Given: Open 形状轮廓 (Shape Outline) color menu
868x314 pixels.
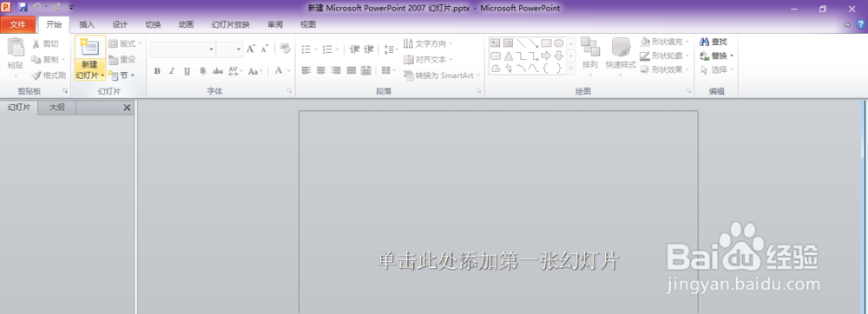Looking at the screenshot, I should tap(665, 56).
